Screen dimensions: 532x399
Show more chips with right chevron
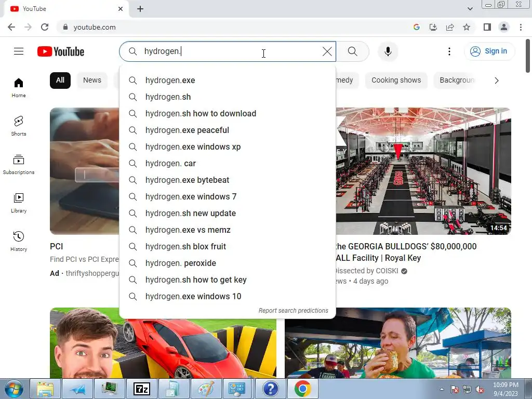click(497, 81)
